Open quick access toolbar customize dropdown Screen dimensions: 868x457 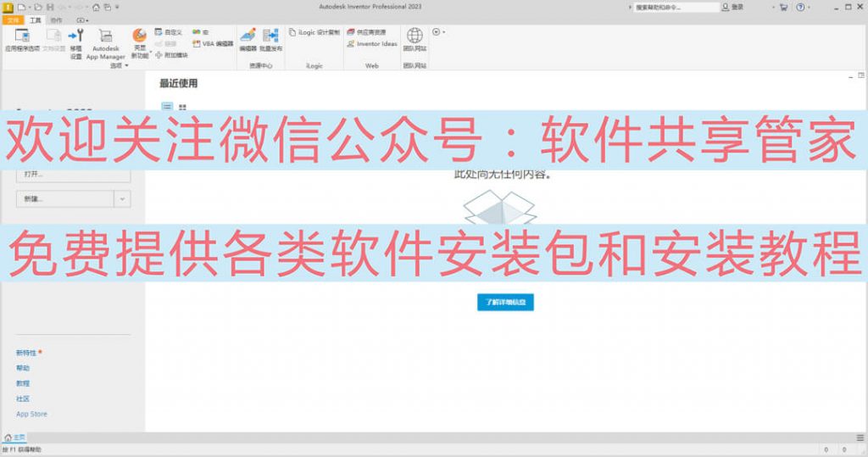pyautogui.click(x=117, y=7)
